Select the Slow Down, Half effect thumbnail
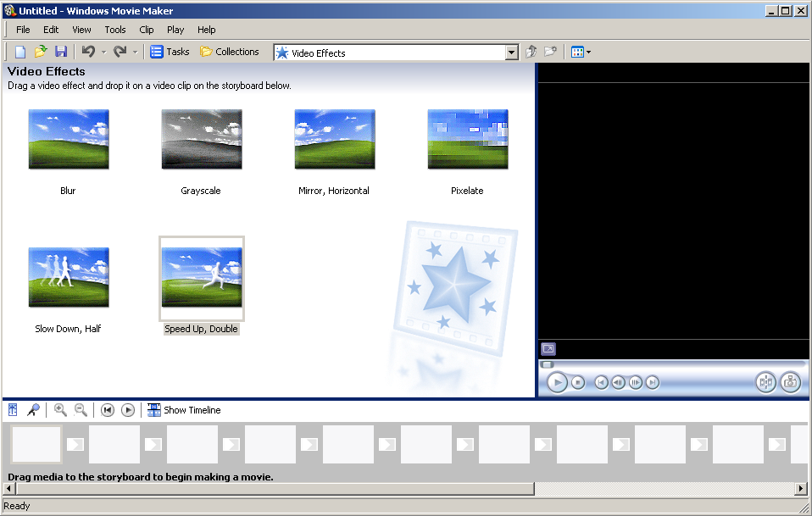This screenshot has height=516, width=812. (x=69, y=277)
